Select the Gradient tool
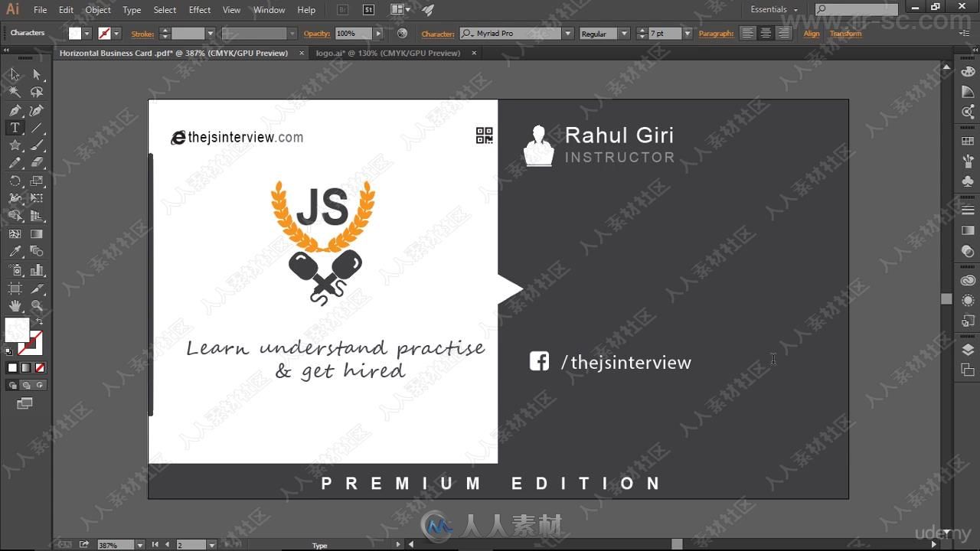 [37, 234]
